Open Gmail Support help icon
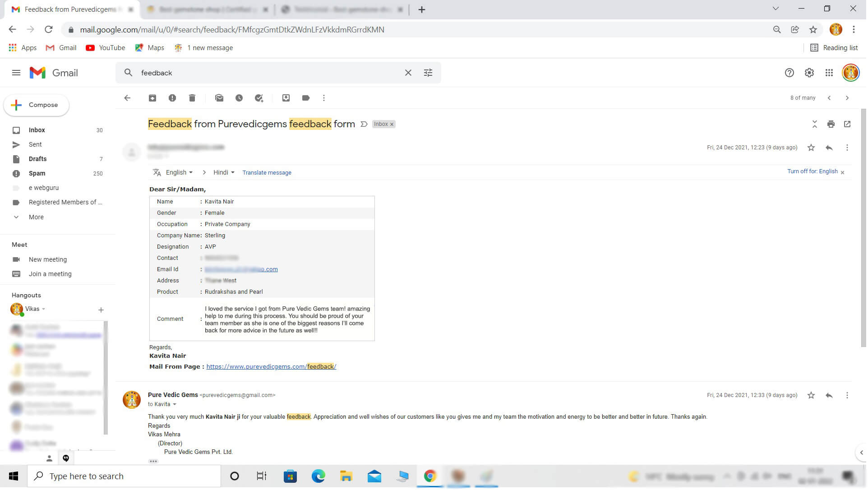This screenshot has width=868, height=490. (x=790, y=73)
